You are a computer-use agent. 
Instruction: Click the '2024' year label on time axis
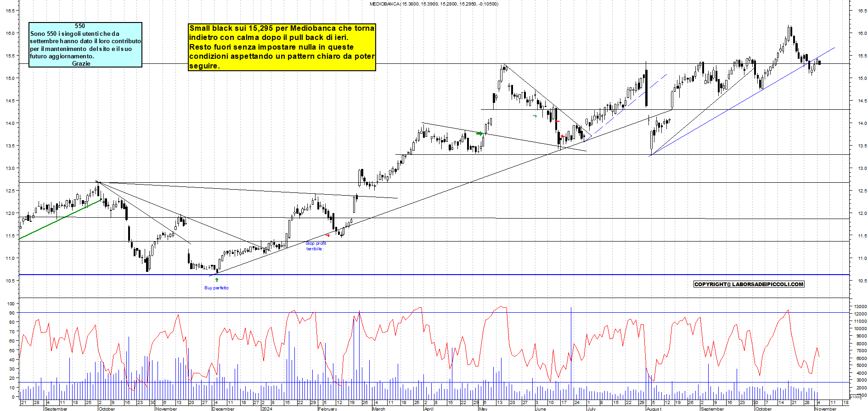pos(266,409)
